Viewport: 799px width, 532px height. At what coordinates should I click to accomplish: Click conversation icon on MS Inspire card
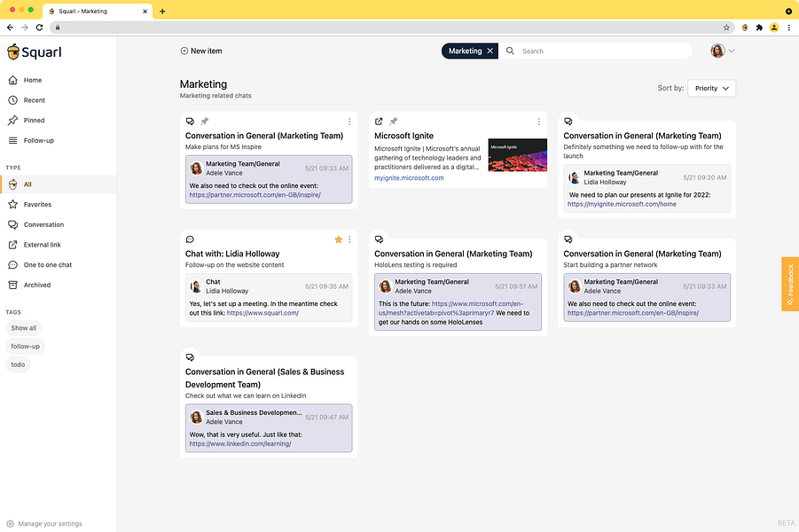click(190, 121)
